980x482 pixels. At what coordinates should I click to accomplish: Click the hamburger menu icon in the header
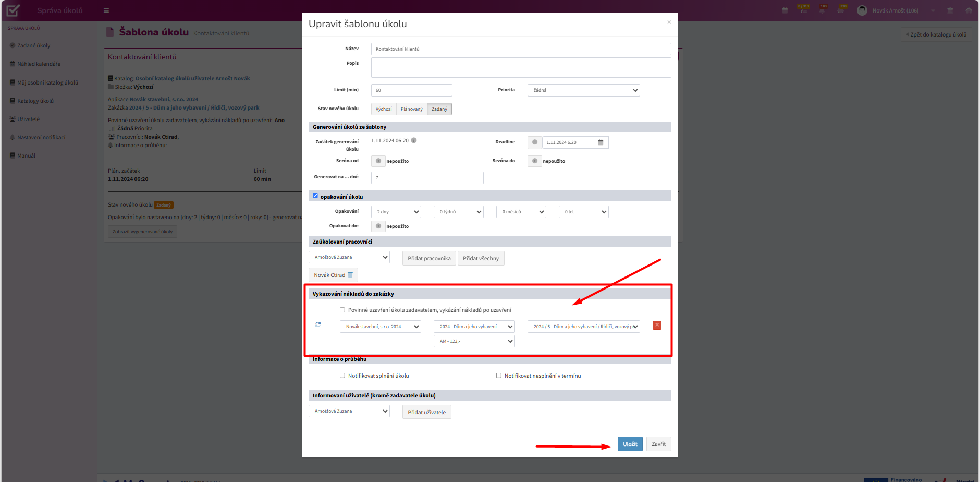(x=106, y=10)
